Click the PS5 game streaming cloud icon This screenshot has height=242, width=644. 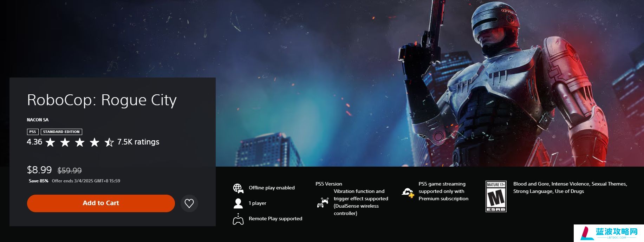click(408, 192)
